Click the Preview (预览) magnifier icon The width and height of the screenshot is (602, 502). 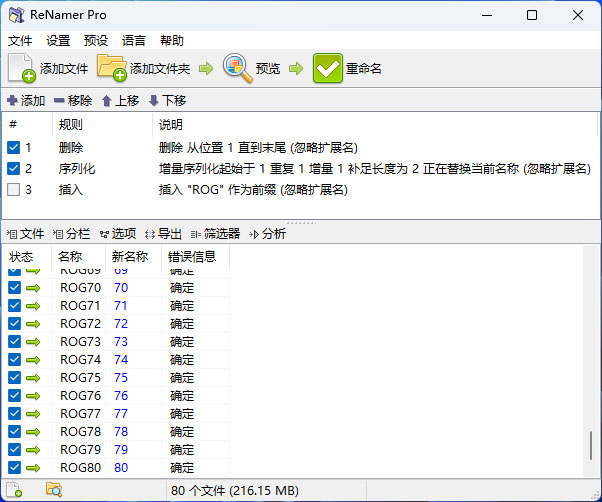pyautogui.click(x=238, y=68)
